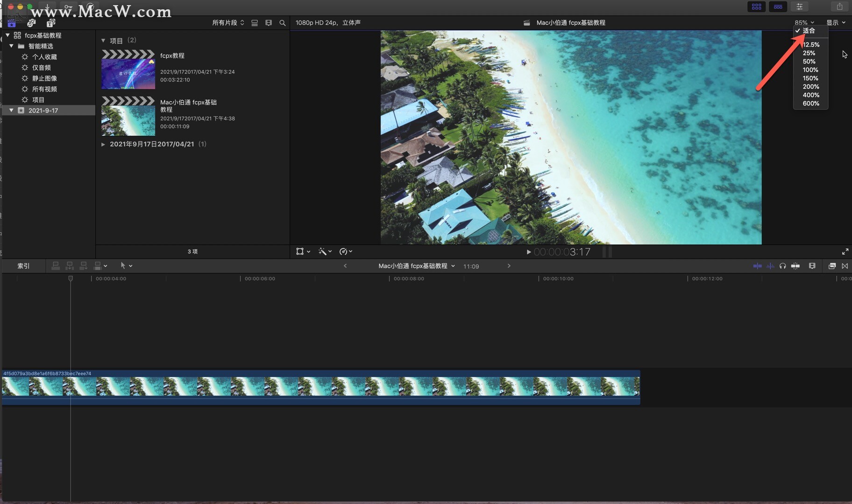Toggle the timeline panel visibility
Screen dimensions: 852x504
tap(778, 7)
